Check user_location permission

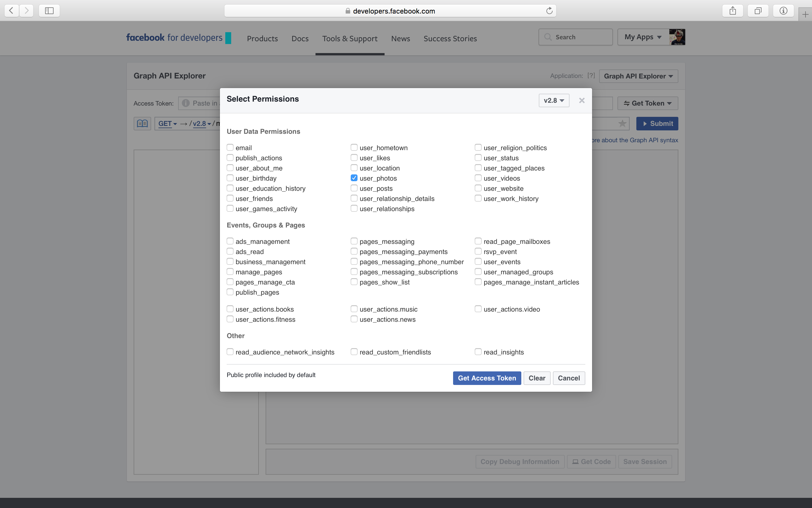(x=354, y=167)
